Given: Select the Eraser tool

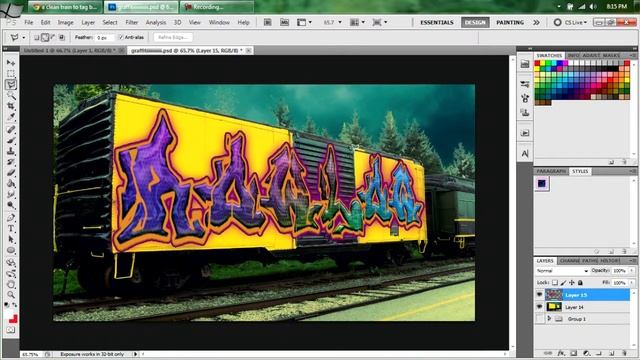Looking at the screenshot, I should (11, 173).
